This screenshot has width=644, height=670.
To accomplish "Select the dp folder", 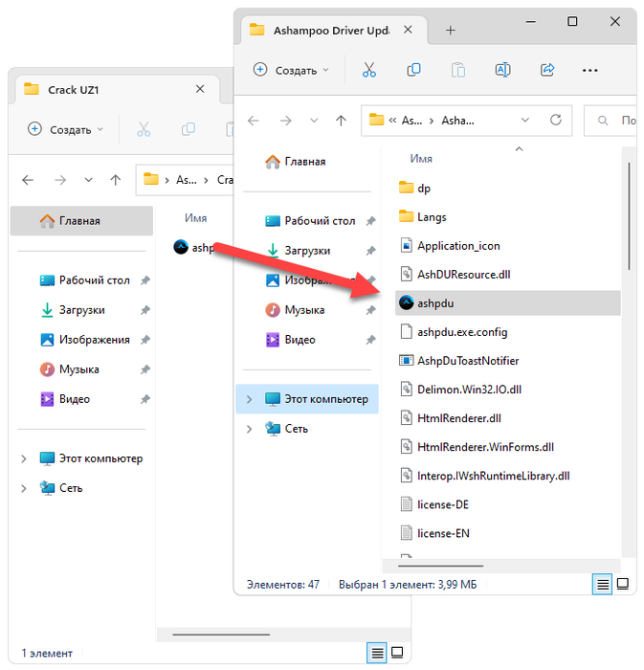I will [x=508, y=188].
